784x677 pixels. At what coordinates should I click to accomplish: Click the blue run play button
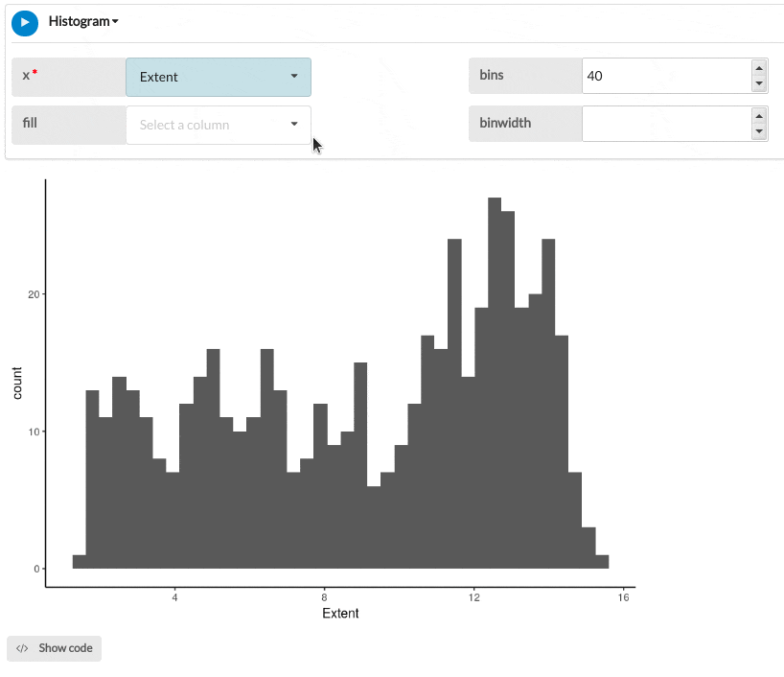pos(25,22)
